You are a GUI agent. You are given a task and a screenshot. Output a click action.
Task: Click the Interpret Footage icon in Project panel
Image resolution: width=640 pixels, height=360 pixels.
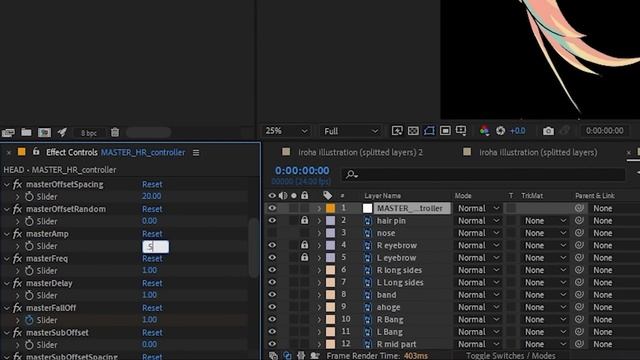[8, 132]
